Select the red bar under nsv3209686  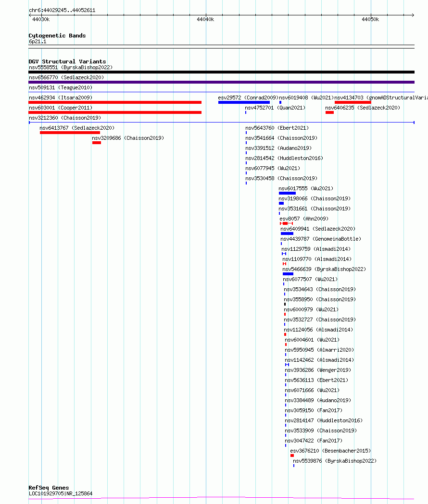(x=97, y=143)
